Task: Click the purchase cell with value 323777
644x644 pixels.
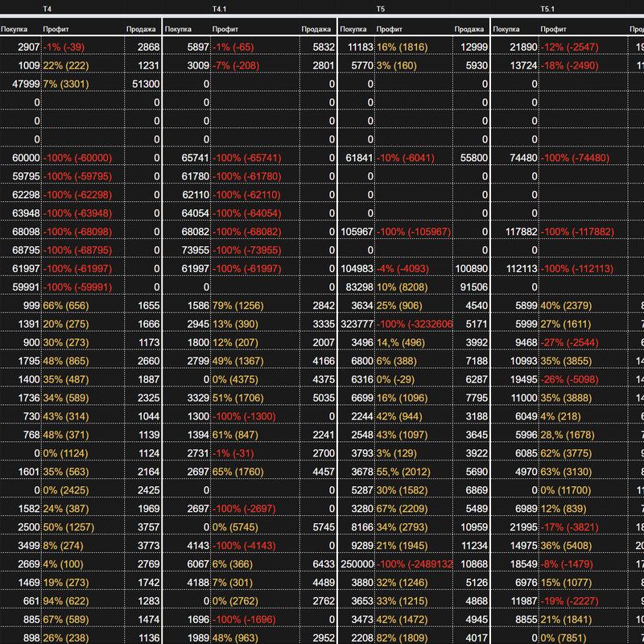Action: click(359, 324)
